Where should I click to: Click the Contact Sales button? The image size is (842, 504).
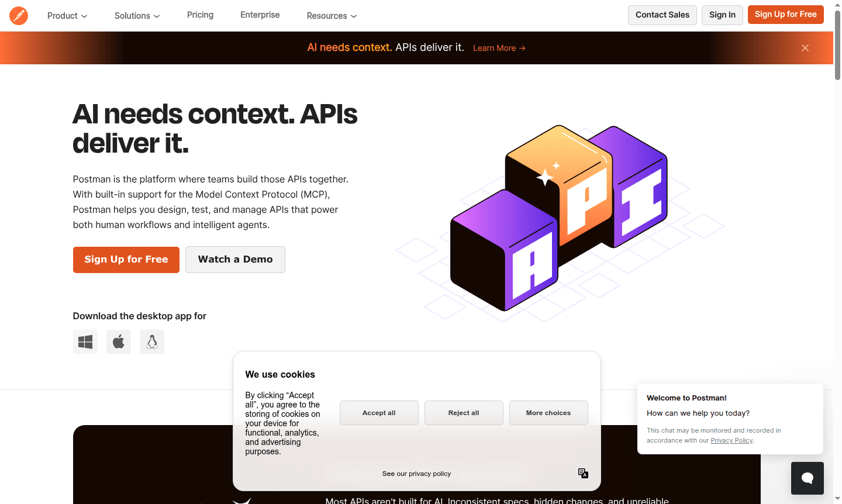(662, 15)
